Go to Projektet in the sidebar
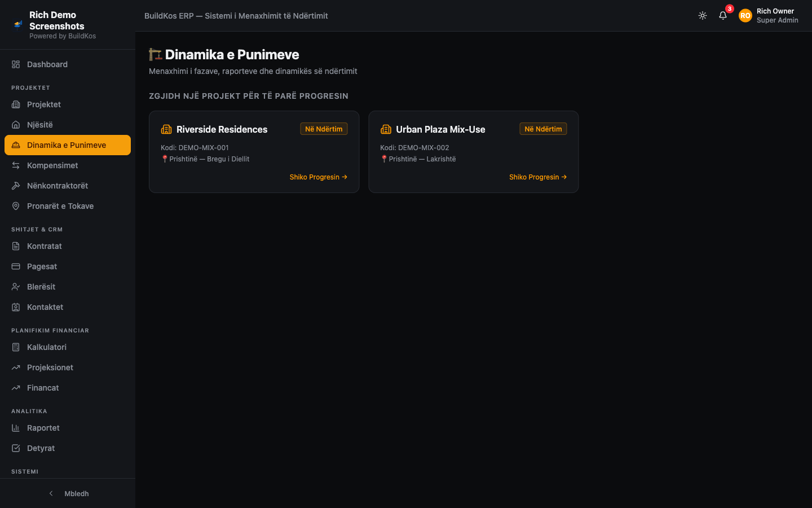This screenshot has width=812, height=508. [68, 104]
